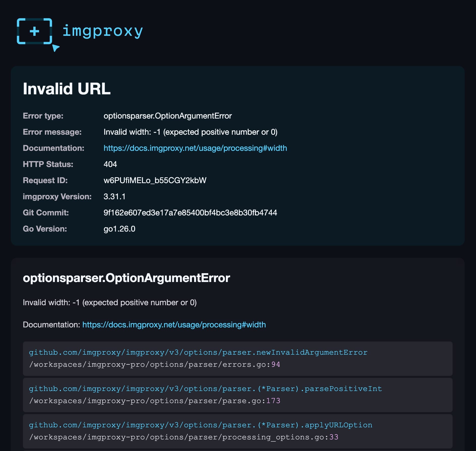Click the Go Version go1.26.0 value
This screenshot has width=476, height=451.
tap(119, 229)
